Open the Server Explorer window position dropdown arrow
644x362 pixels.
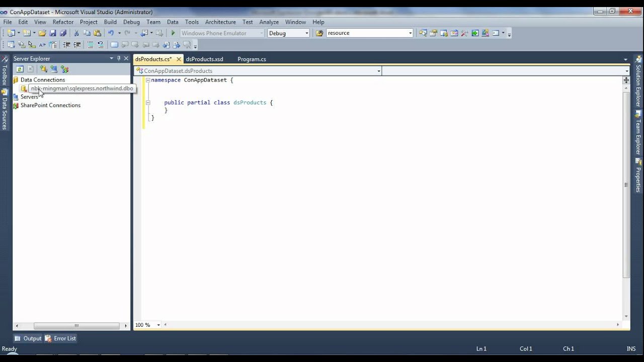(x=111, y=58)
